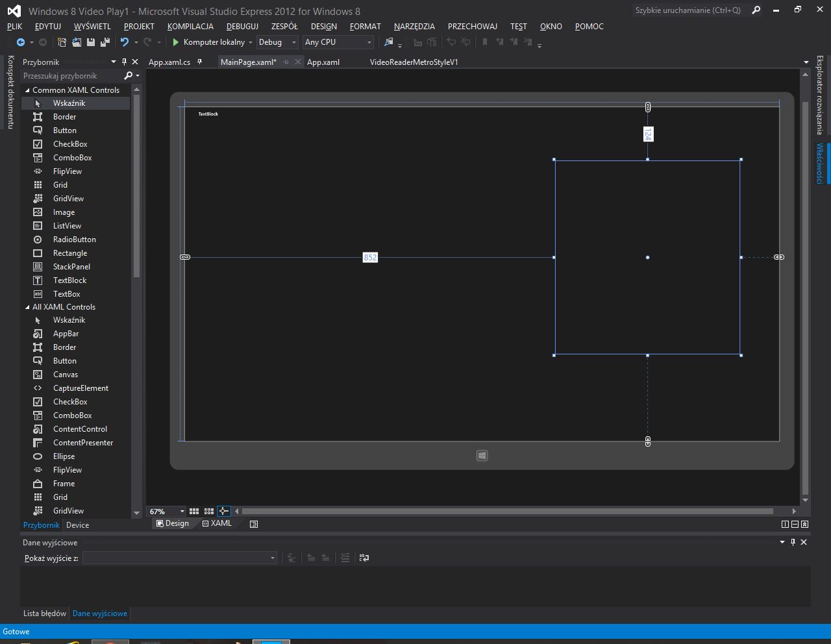Open the Pokaż wyjście z dropdown
831x644 pixels.
(180, 558)
